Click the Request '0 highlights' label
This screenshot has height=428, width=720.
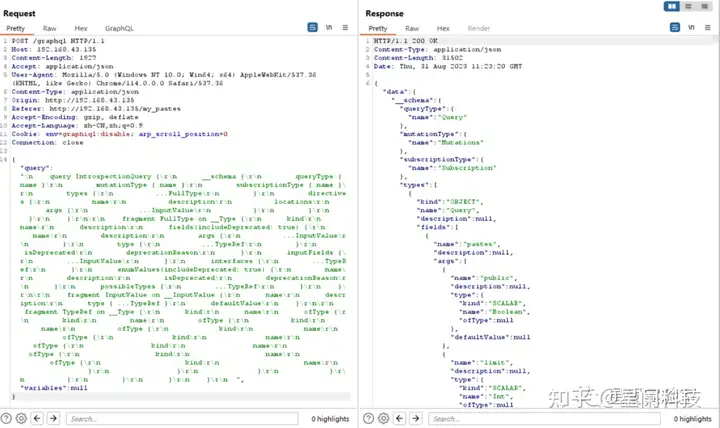(x=330, y=419)
